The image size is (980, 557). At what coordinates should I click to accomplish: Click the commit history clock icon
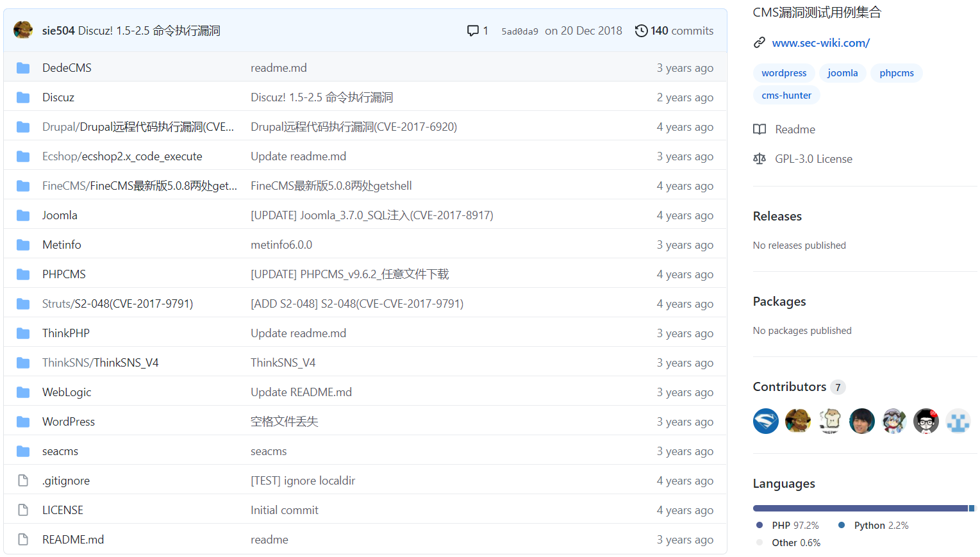tap(641, 30)
